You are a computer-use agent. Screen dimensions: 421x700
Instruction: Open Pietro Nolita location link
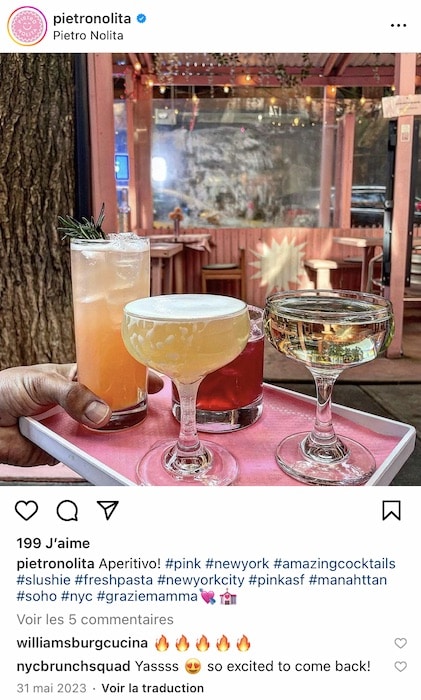coord(88,35)
